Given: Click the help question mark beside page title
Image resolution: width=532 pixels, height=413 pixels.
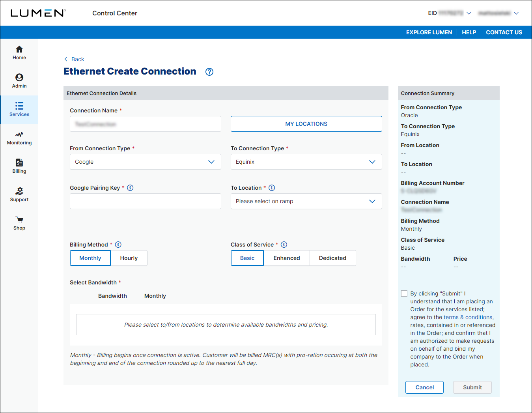Looking at the screenshot, I should pyautogui.click(x=209, y=72).
